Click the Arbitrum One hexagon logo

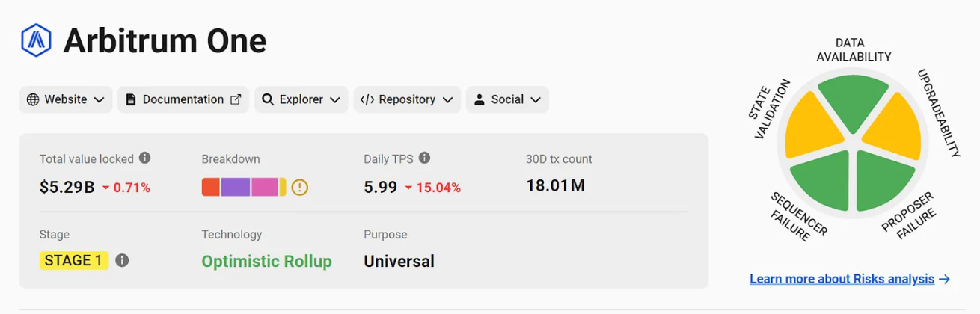[36, 40]
